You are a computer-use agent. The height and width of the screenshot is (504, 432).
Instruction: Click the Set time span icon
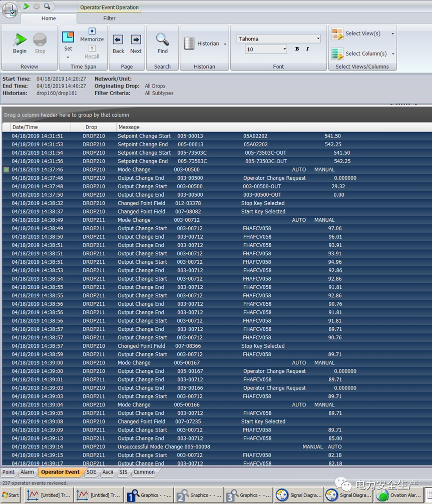(x=68, y=38)
